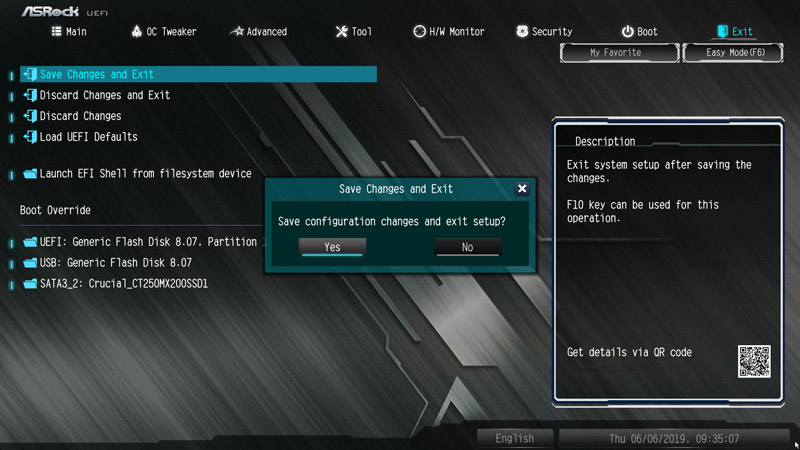Image resolution: width=800 pixels, height=450 pixels.
Task: Click the QR code in Description panel
Action: pos(754,361)
